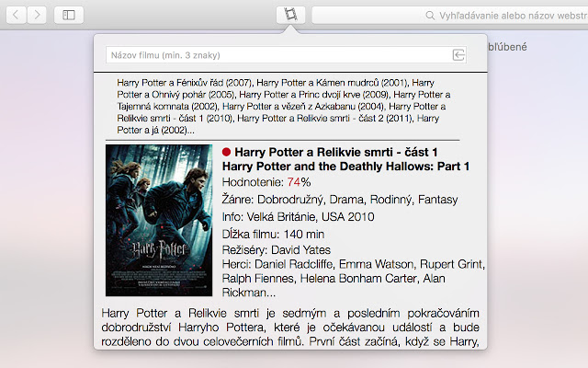The height and width of the screenshot is (368, 588).
Task: Open 'Harry Potter a Kámen mudrců (2001)' result
Action: [x=333, y=83]
